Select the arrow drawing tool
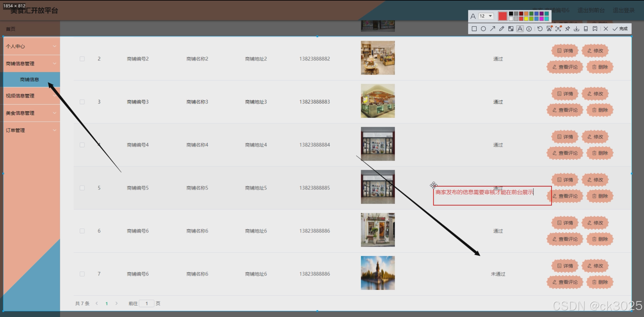The height and width of the screenshot is (317, 644). 492,29
